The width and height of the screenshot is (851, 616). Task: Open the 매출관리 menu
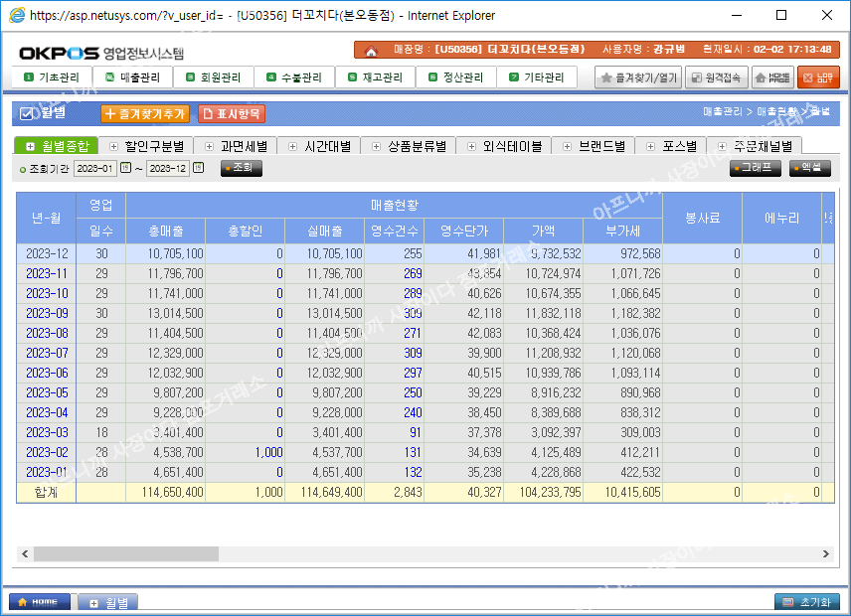132,77
